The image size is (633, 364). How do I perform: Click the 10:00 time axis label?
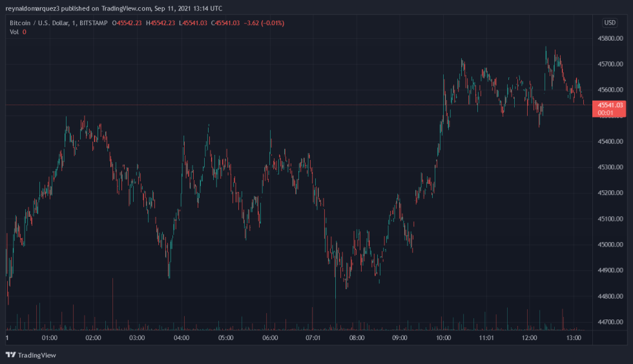point(444,338)
